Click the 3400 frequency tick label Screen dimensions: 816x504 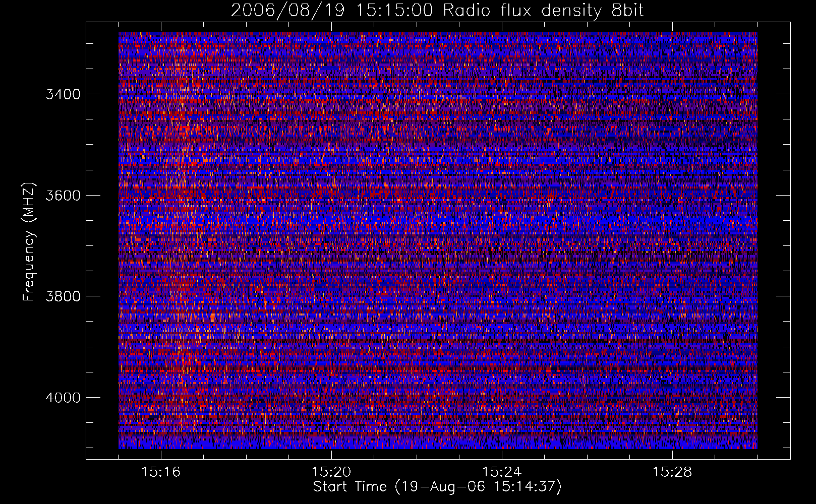coord(63,94)
